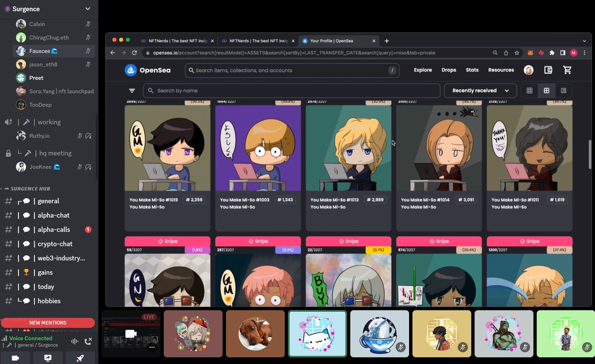Open the Chrome profile avatar M
The image size is (595, 364).
(574, 53)
